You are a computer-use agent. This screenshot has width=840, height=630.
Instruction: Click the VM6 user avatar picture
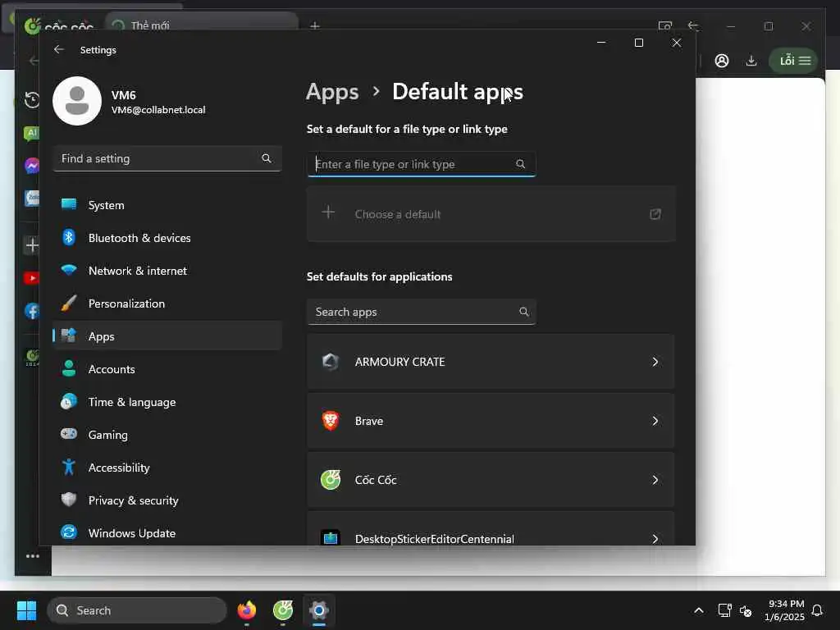tap(77, 101)
